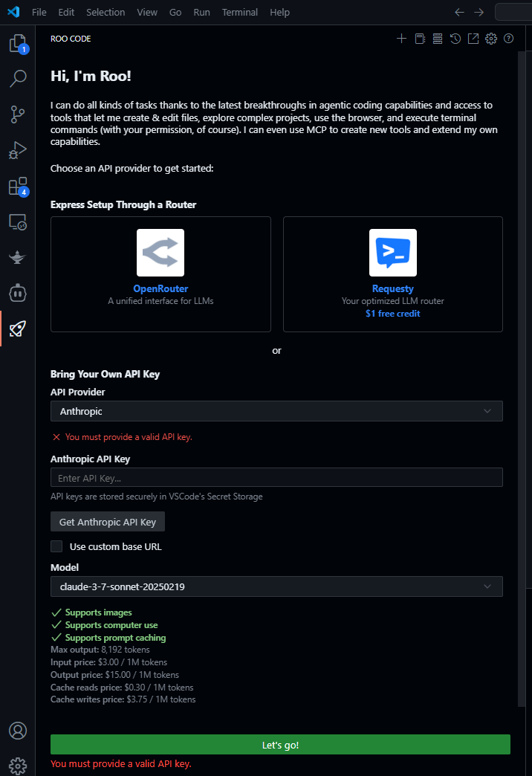Click the panel vertical scrollbar
The image size is (532, 776).
coord(521,378)
